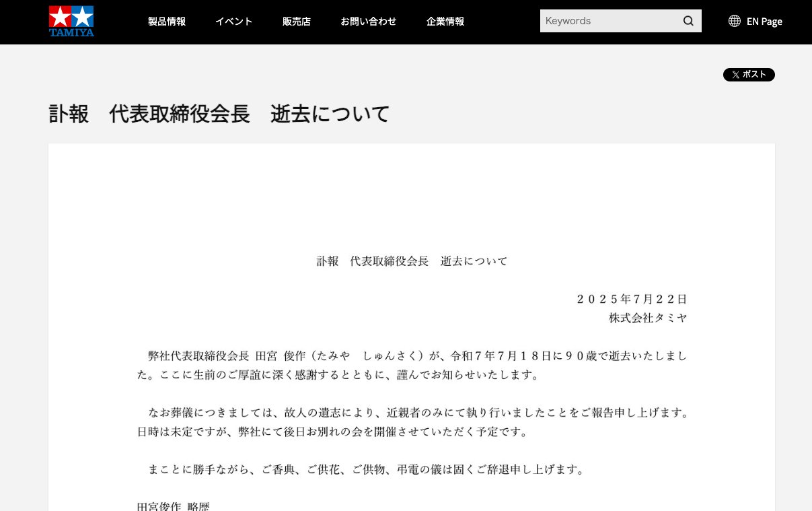The height and width of the screenshot is (511, 812).
Task: Click the search magnifier icon
Action: coord(688,21)
